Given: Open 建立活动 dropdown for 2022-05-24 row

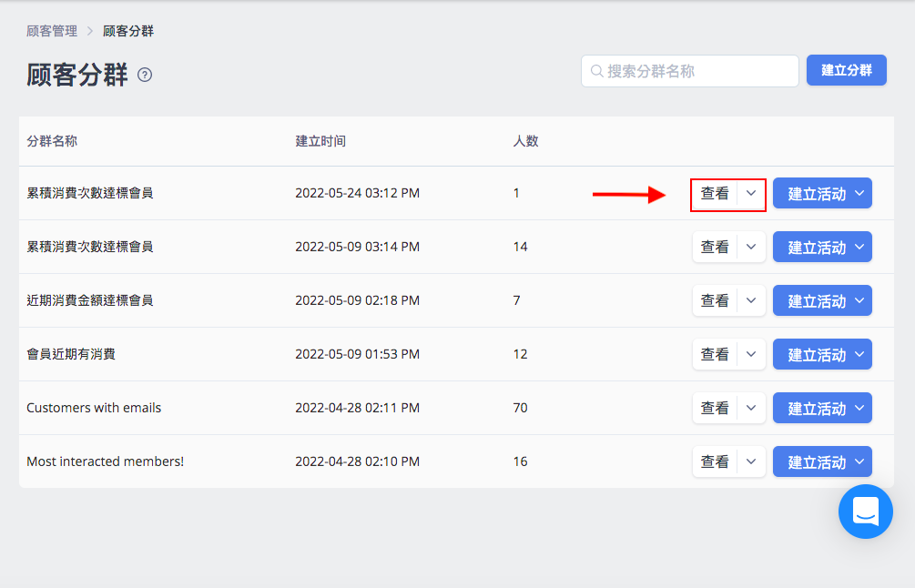Looking at the screenshot, I should coord(822,193).
